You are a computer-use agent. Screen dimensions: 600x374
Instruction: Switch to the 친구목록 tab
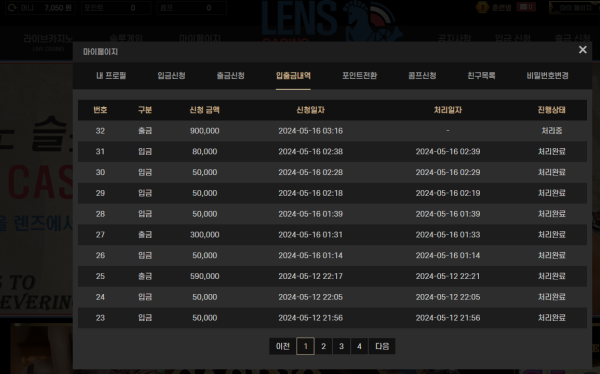tap(481, 75)
